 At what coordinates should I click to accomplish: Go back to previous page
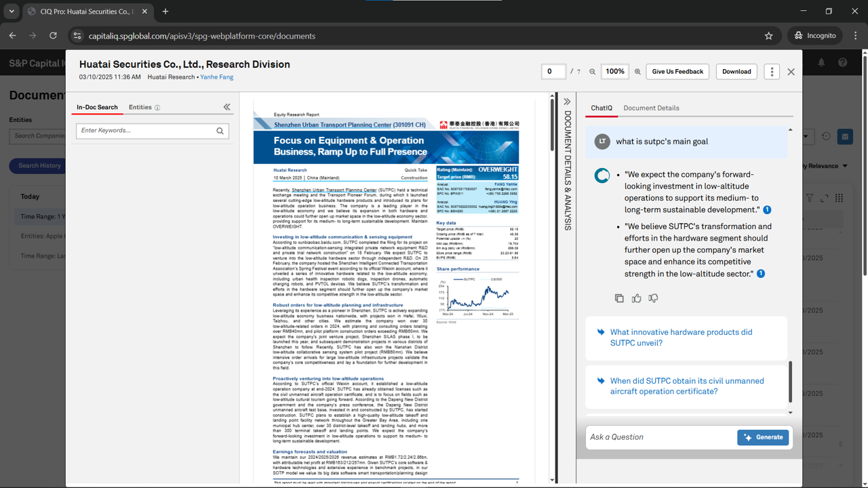click(13, 36)
